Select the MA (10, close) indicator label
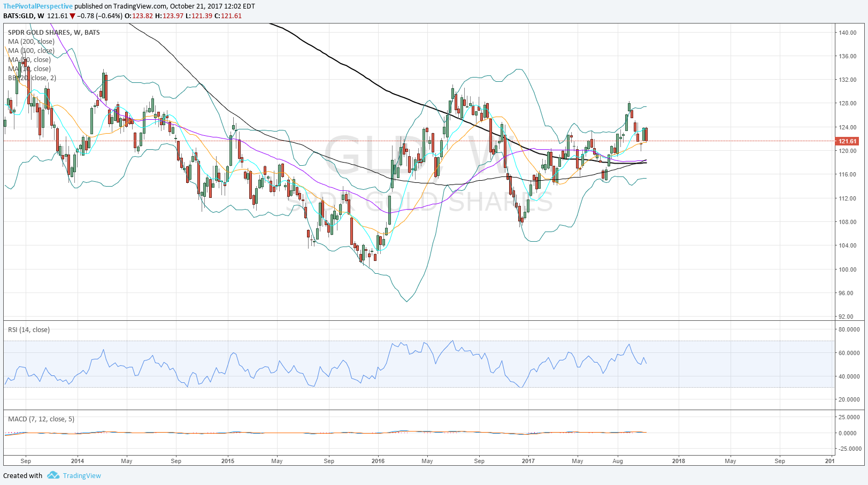 tap(29, 68)
